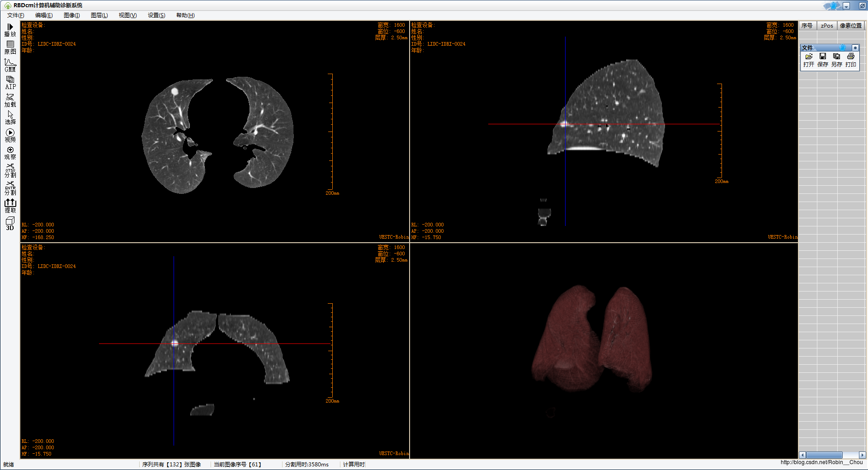Viewport: 868px width, 470px height.
Task: Click 计算用时 status entry
Action: click(x=354, y=464)
